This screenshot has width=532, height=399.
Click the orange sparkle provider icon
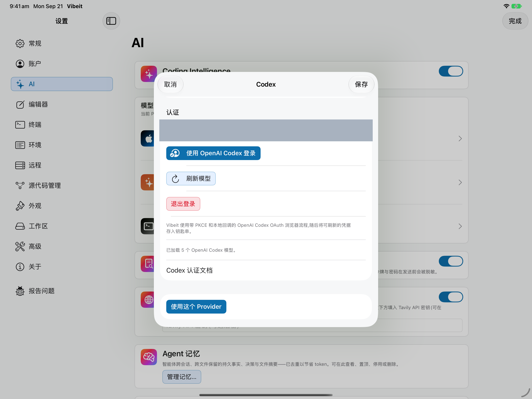[148, 182]
